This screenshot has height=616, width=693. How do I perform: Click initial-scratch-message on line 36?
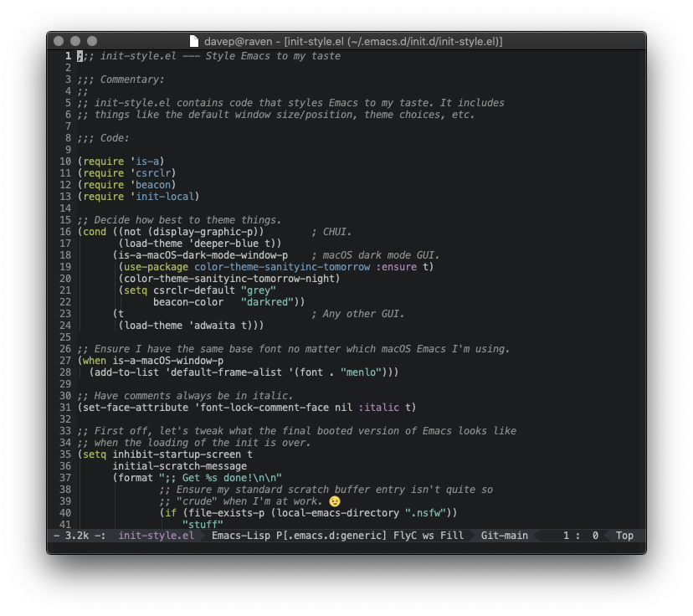pyautogui.click(x=179, y=465)
